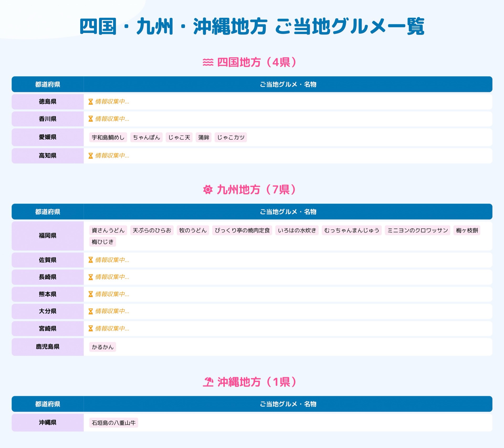504x448 pixels.
Task: Click the sun icon beside 九州地方 heading
Action: point(208,189)
